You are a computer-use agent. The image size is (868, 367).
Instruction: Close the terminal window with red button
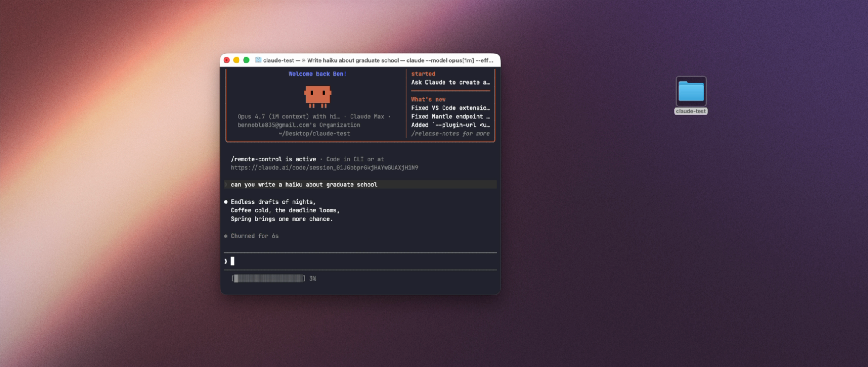(x=227, y=60)
